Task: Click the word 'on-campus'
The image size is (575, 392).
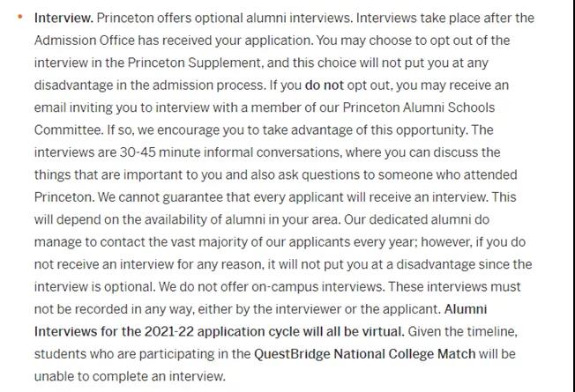Action: [285, 287]
